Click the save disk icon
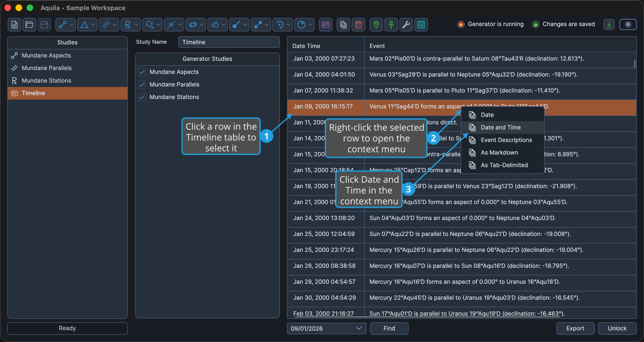 pos(44,25)
